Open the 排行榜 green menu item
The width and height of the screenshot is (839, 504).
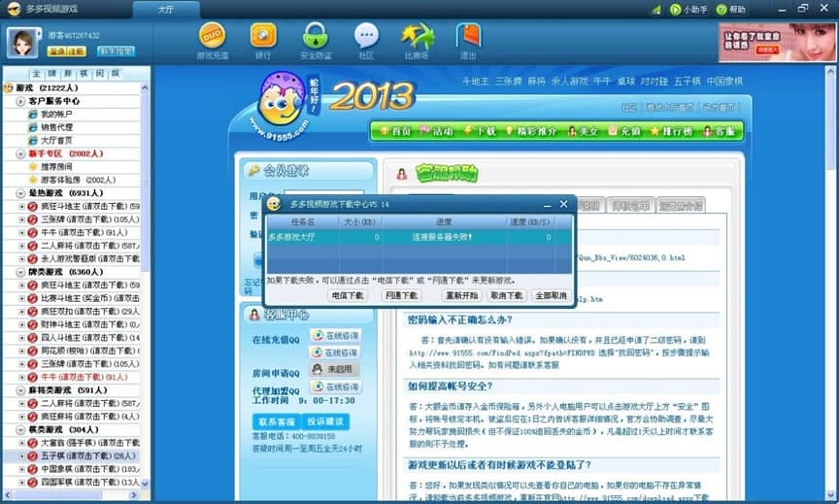point(672,131)
